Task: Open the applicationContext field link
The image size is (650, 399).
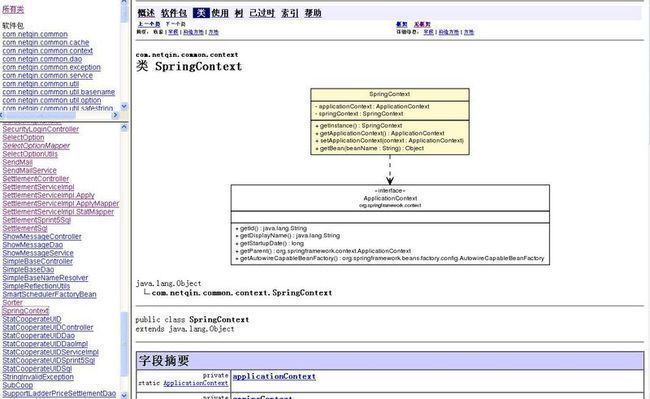Action: 274,377
